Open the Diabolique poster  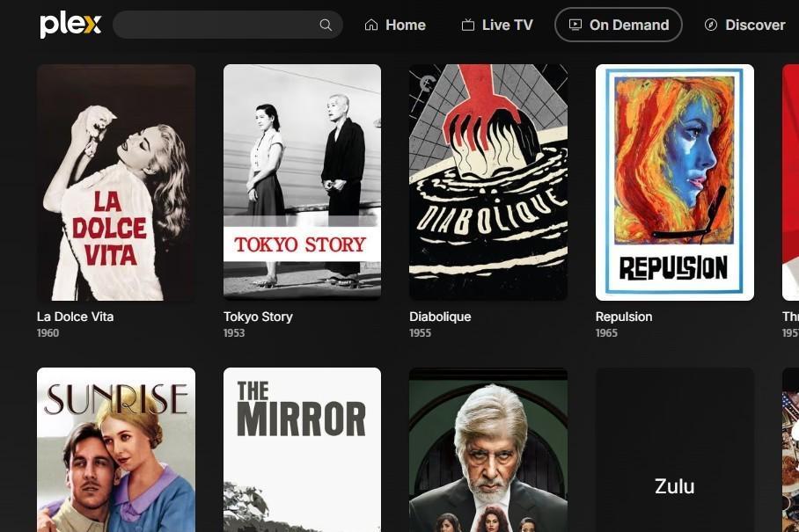[488, 182]
